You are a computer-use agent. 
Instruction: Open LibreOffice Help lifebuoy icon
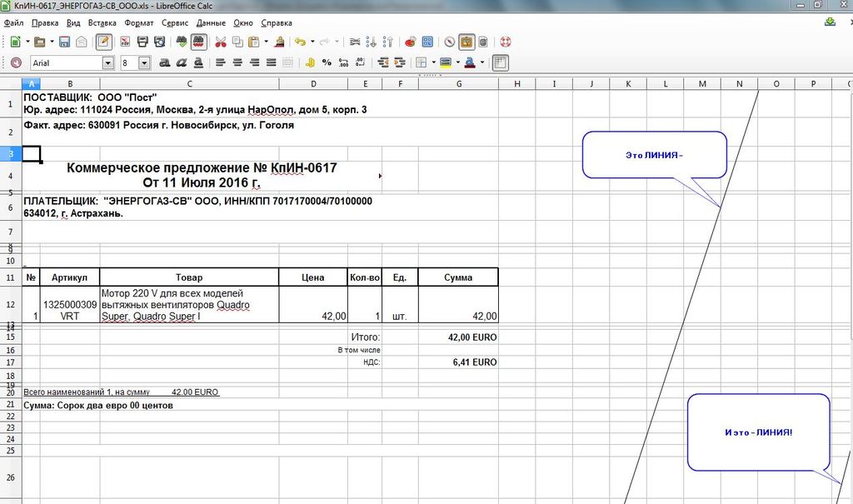pyautogui.click(x=506, y=42)
